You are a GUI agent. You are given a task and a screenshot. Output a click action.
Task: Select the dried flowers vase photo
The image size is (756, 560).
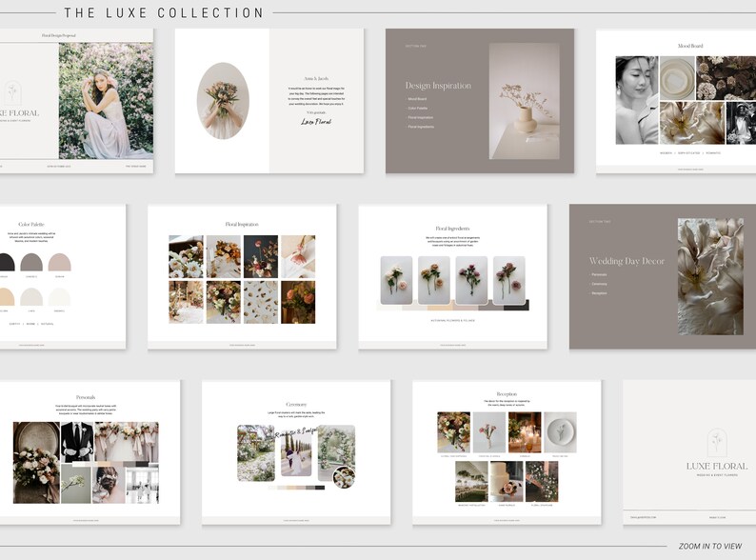pos(524,101)
